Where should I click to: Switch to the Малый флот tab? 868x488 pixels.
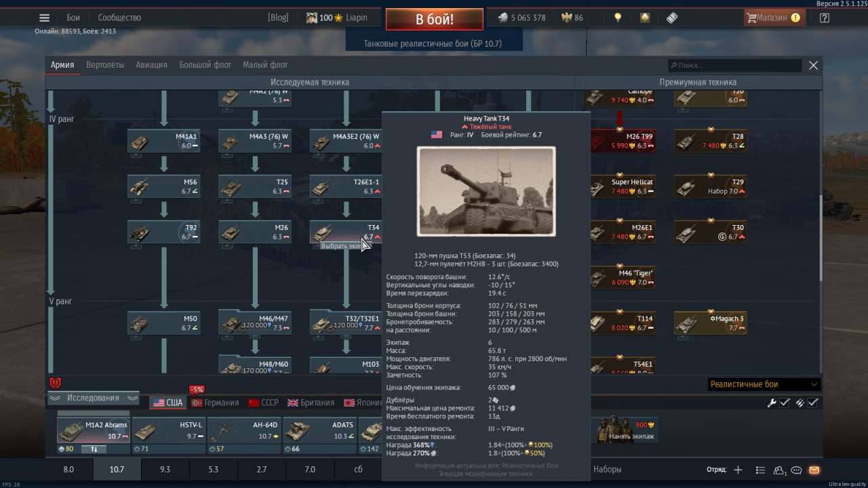point(265,65)
